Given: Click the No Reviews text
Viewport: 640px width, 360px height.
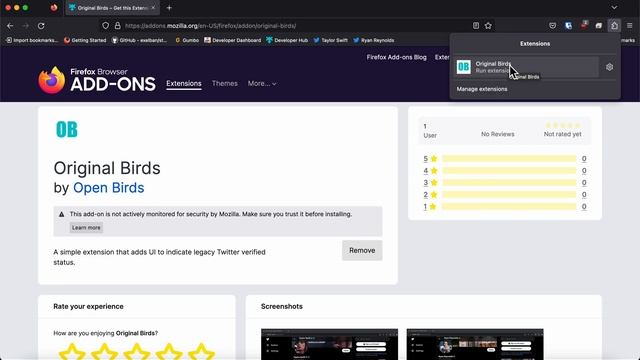Looking at the screenshot, I should click(498, 134).
